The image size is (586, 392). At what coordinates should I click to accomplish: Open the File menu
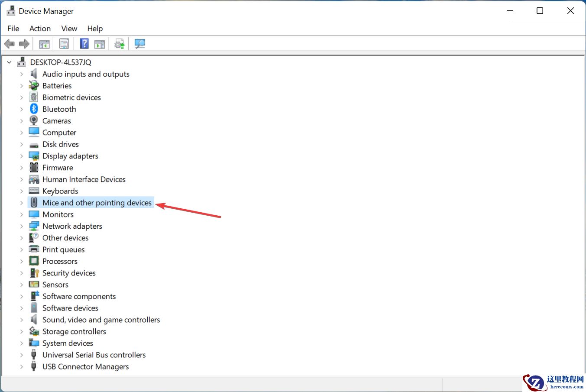point(13,29)
